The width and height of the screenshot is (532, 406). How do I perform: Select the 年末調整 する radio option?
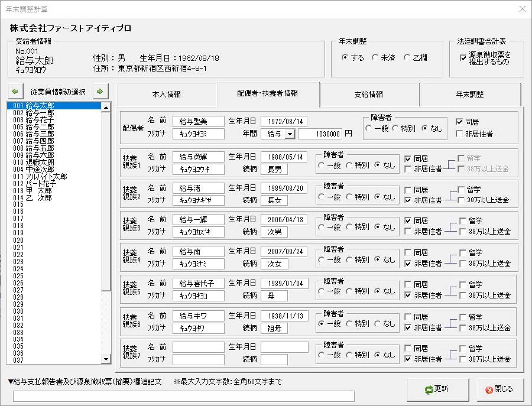(352, 58)
